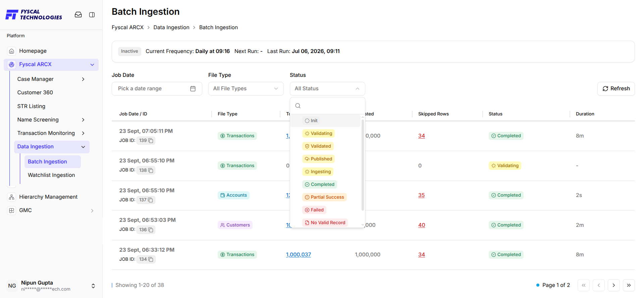Open the Watchlist Ingestion page
This screenshot has width=644, height=298.
click(x=51, y=175)
